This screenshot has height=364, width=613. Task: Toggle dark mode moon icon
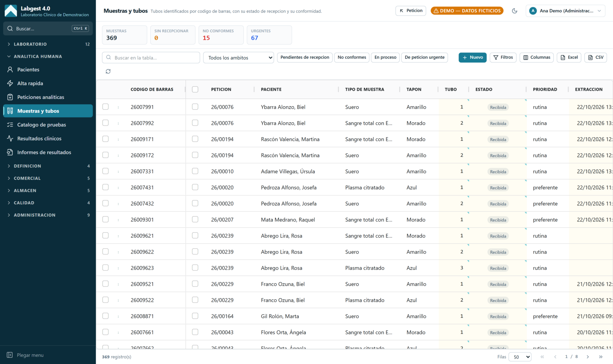click(515, 11)
